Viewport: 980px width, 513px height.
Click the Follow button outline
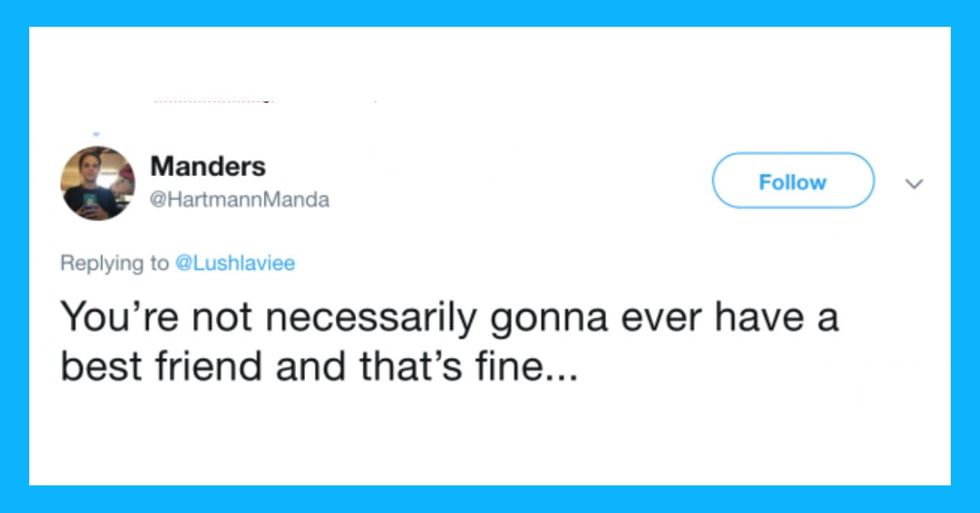793,181
